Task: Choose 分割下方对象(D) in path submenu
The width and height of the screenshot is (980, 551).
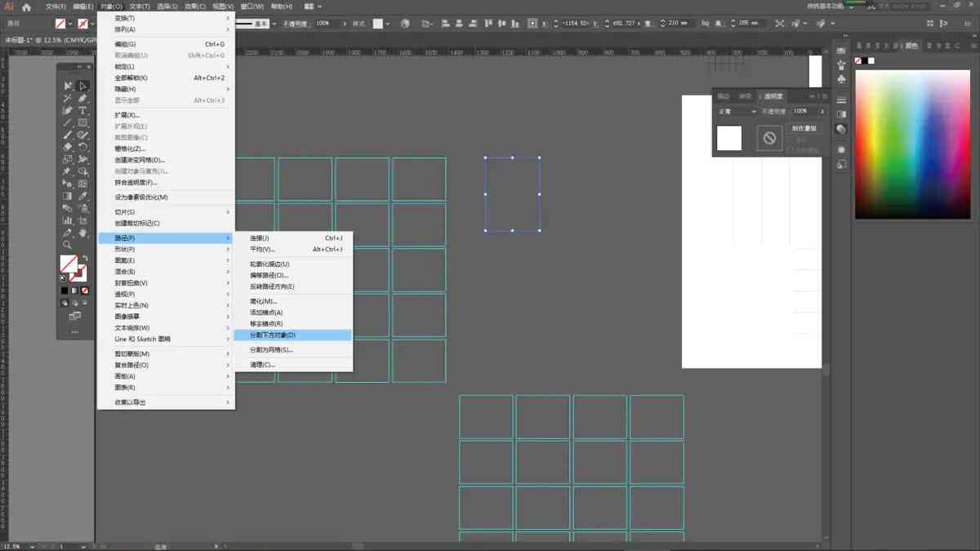Action: point(293,335)
